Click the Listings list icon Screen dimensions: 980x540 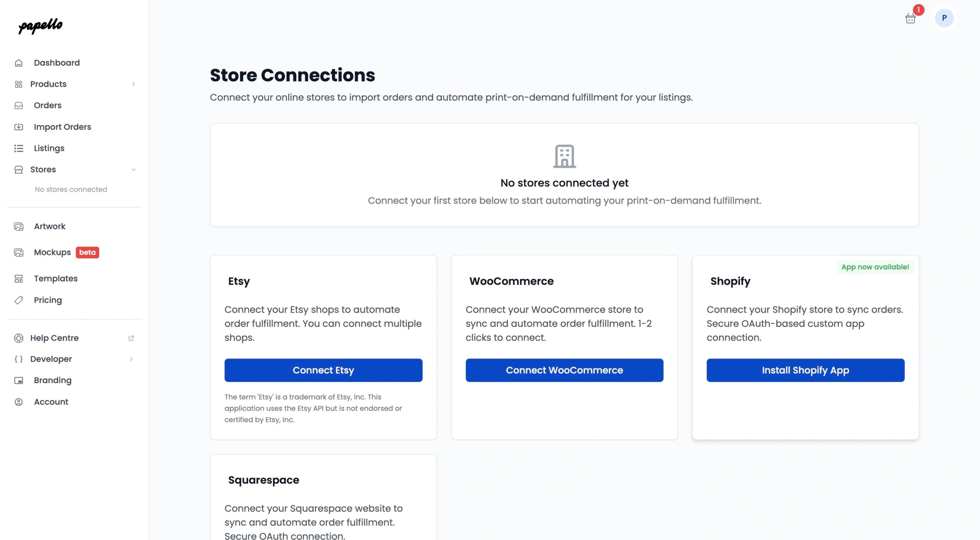pos(19,148)
